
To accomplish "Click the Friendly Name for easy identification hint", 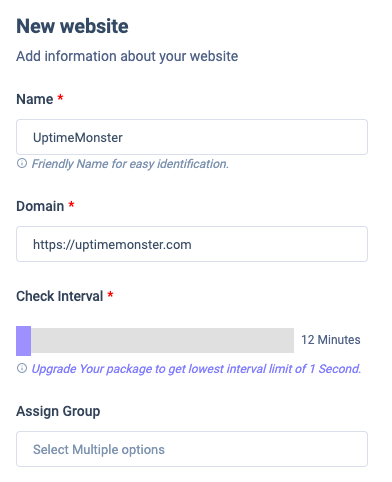I will (x=130, y=164).
